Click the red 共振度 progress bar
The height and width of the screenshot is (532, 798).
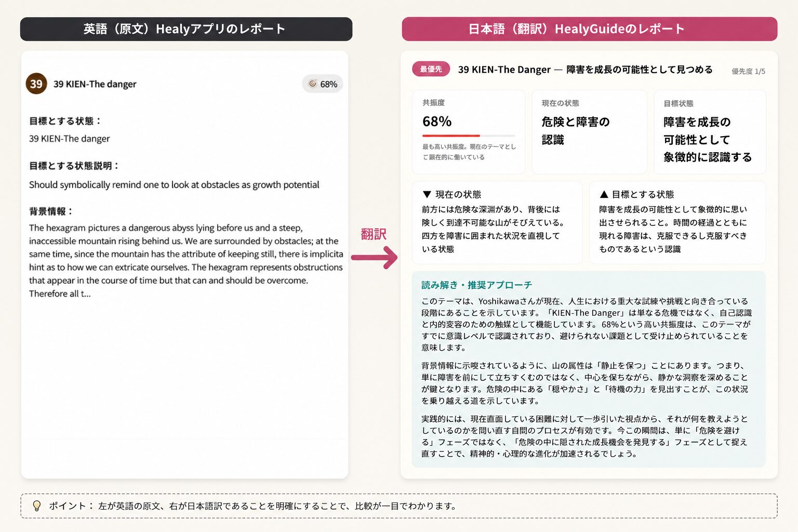click(469, 136)
